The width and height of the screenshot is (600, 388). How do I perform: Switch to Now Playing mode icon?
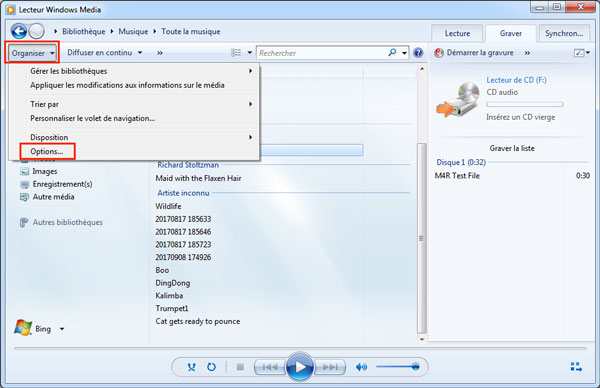pos(576,367)
